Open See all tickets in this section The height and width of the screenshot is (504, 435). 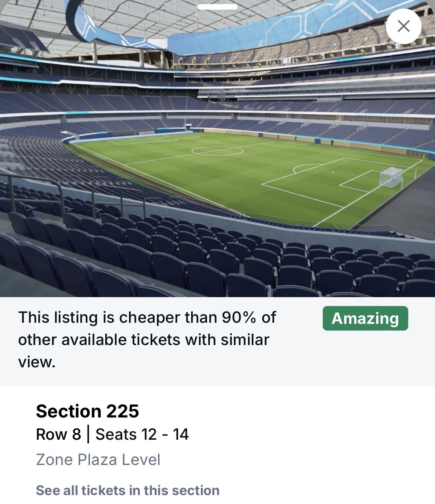pos(128,490)
